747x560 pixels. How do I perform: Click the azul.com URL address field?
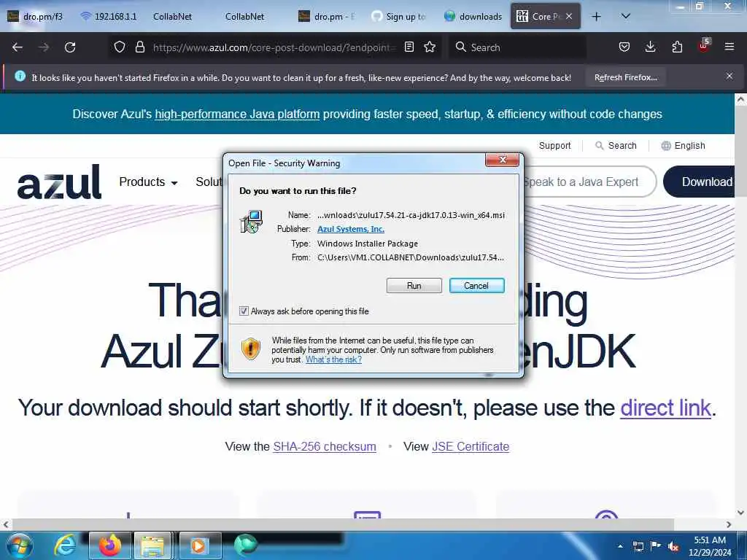point(274,47)
